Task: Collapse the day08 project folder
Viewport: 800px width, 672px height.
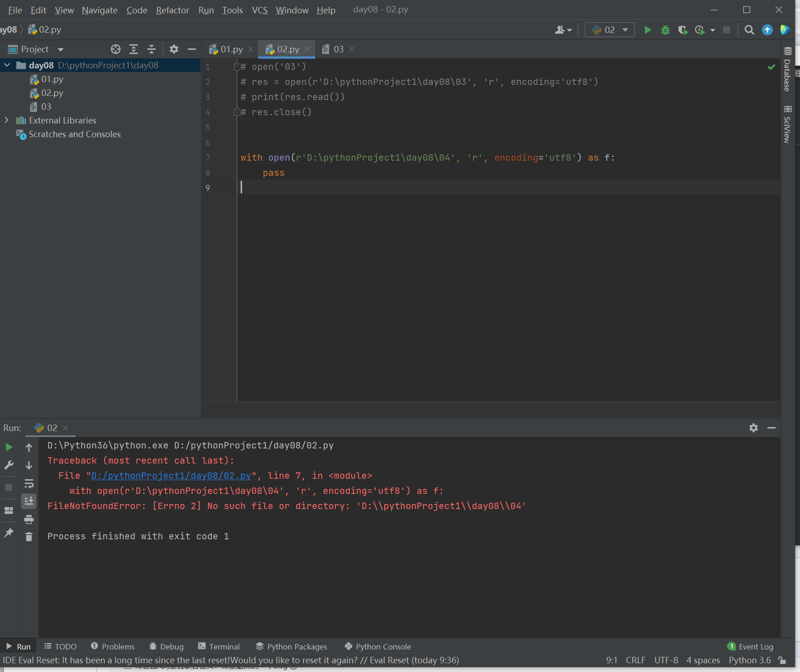Action: [x=7, y=65]
